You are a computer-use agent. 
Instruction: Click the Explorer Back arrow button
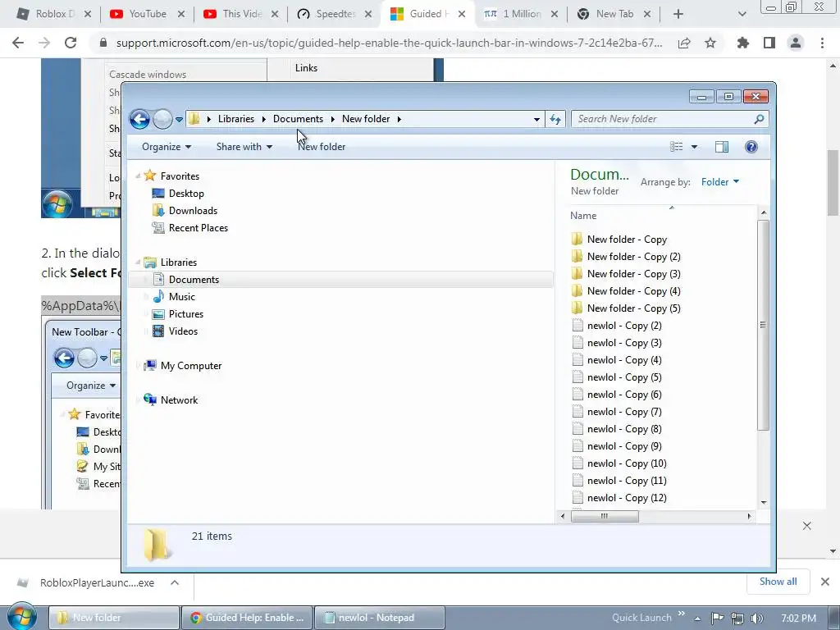click(x=139, y=119)
